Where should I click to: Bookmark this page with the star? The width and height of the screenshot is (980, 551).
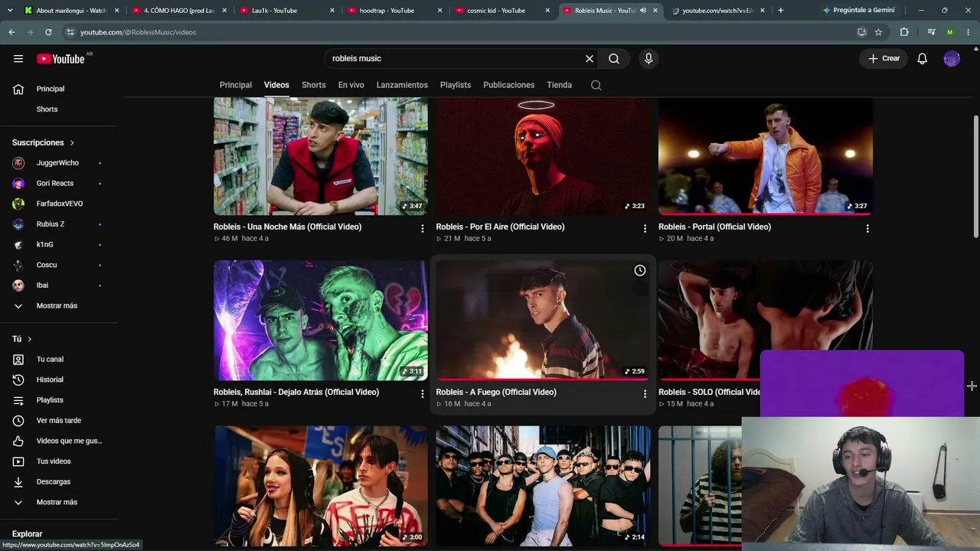click(878, 32)
